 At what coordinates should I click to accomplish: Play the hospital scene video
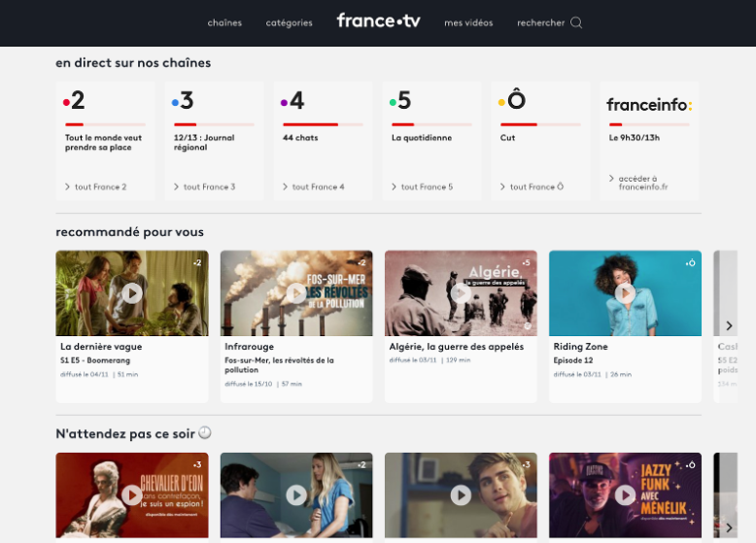(296, 494)
